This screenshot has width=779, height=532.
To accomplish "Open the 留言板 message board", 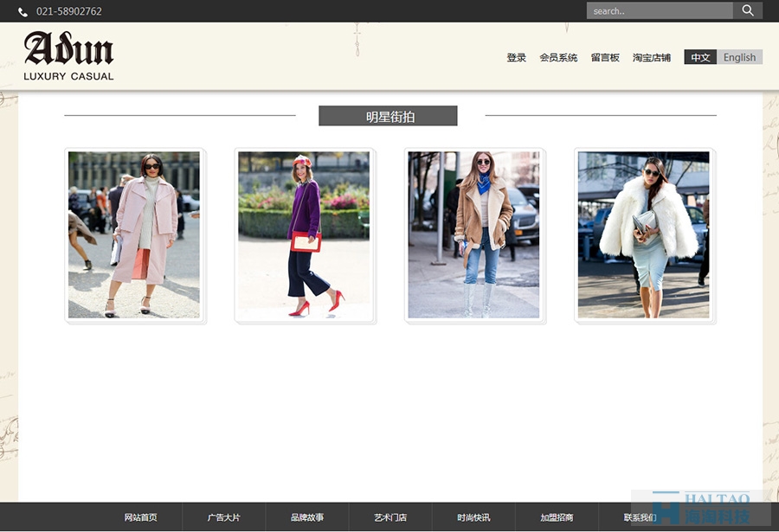I will click(605, 58).
